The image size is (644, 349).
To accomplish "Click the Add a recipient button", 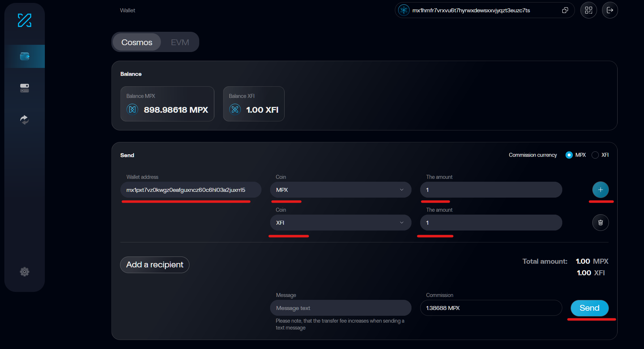I will coord(154,265).
